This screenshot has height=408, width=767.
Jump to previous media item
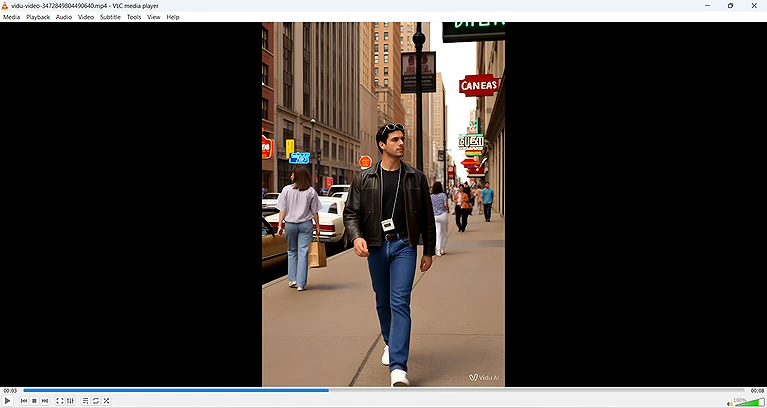click(x=24, y=401)
